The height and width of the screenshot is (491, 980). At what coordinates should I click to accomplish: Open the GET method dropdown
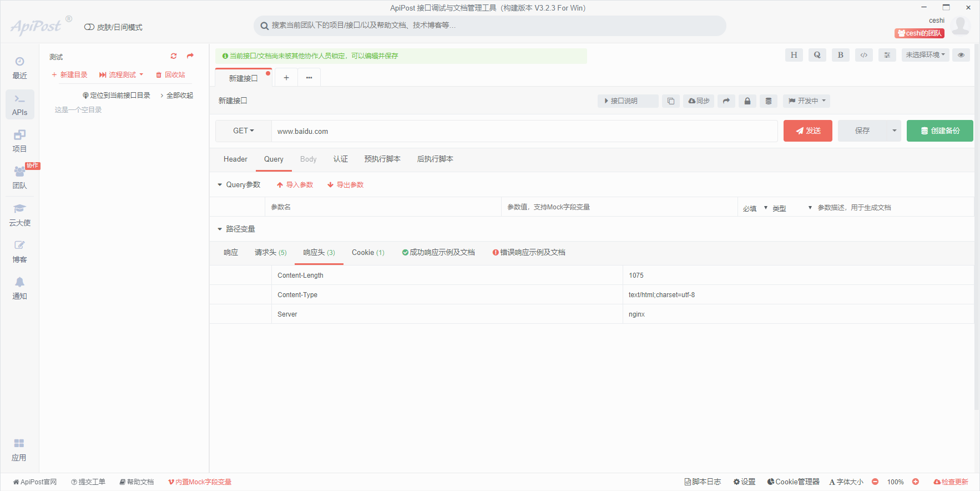click(x=244, y=131)
